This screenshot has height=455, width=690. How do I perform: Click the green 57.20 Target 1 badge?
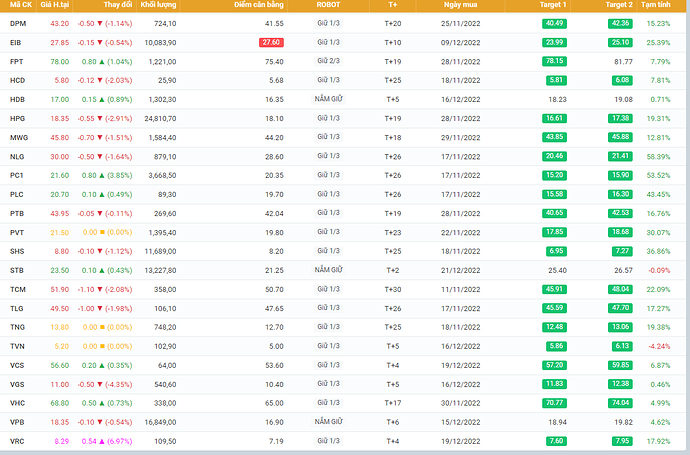554,365
